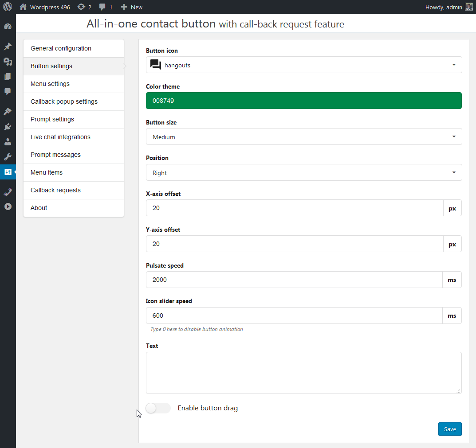Click the phone handset sidebar icon
Screen dimensions: 476x448
[8, 191]
